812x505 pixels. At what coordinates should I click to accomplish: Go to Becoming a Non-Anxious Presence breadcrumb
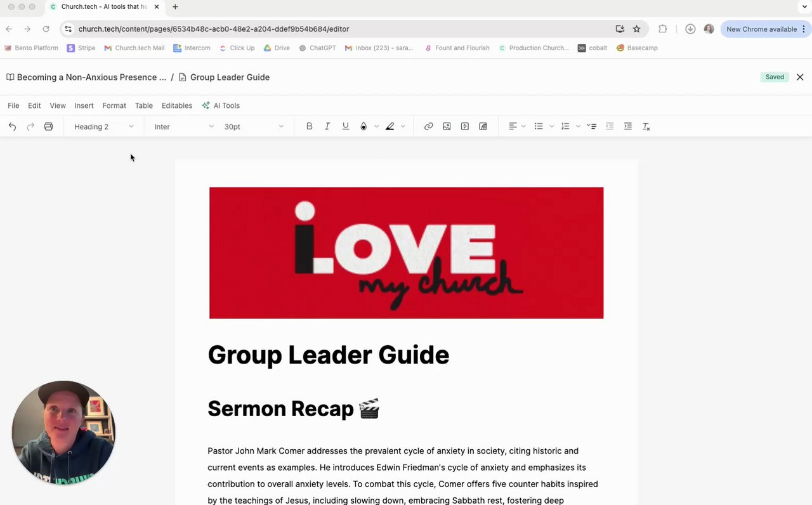click(x=86, y=77)
